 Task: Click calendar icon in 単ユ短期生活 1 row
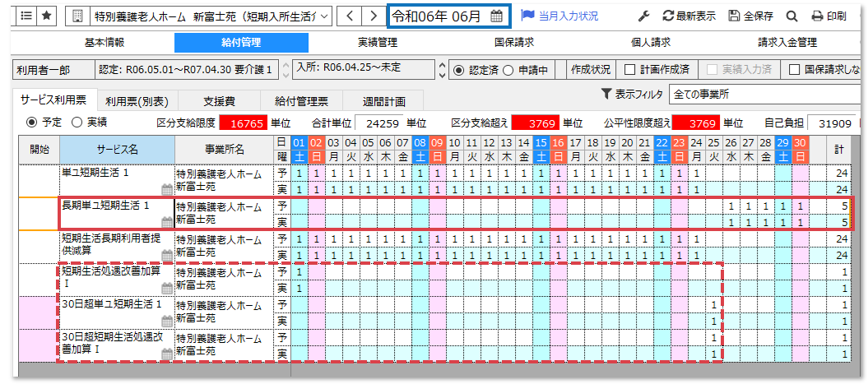[167, 190]
